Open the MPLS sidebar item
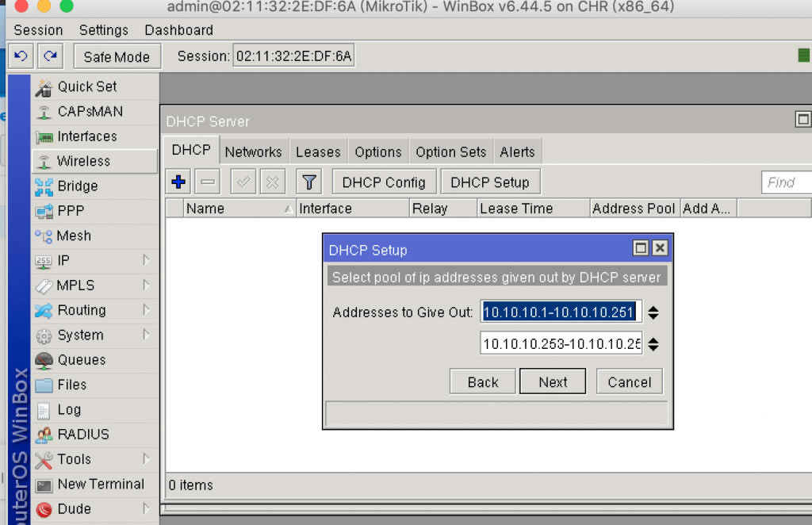 95,285
